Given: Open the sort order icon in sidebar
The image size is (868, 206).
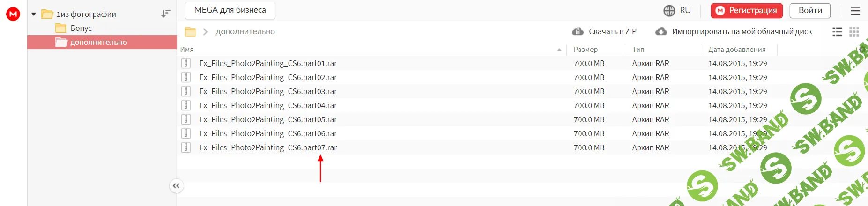Looking at the screenshot, I should (x=165, y=14).
